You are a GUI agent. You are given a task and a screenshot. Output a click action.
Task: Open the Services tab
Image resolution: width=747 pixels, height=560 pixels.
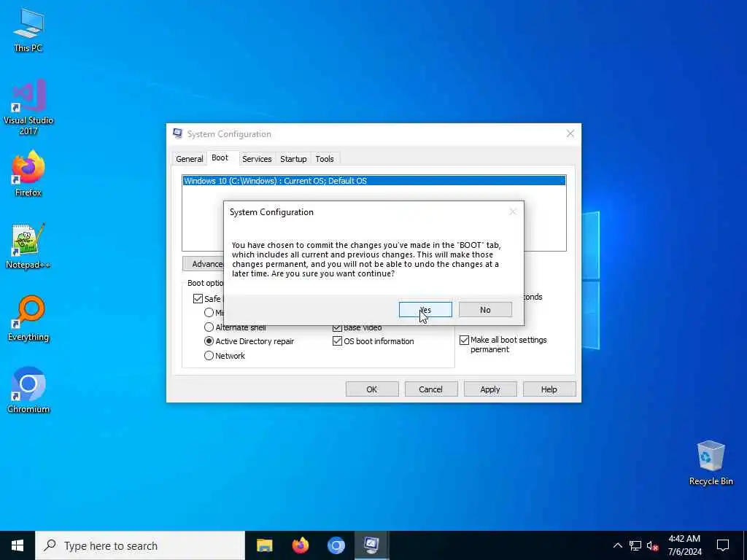pyautogui.click(x=257, y=158)
